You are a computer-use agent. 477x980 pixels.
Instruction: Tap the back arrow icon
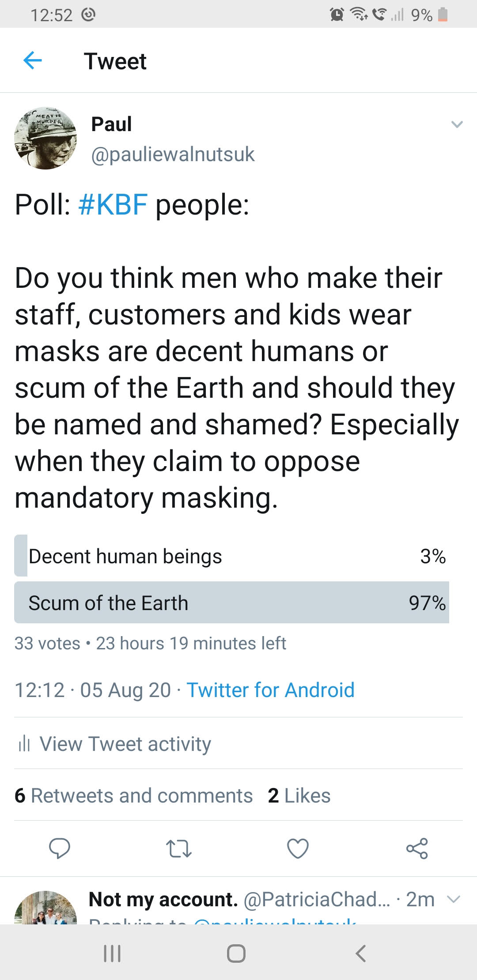pos(32,60)
